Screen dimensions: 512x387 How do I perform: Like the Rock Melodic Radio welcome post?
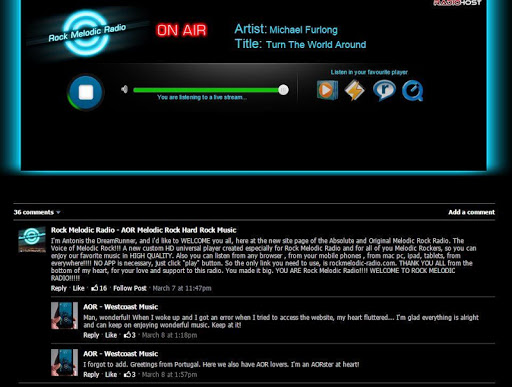coord(78,288)
